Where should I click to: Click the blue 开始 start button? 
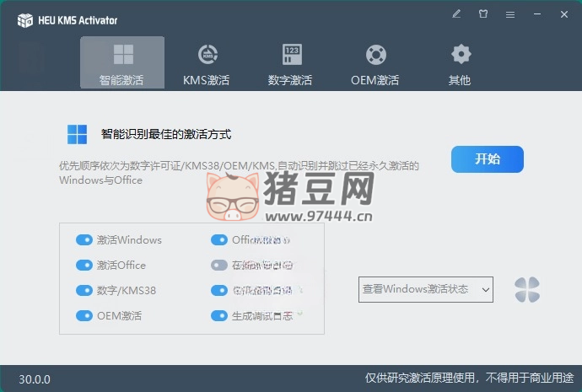[487, 158]
